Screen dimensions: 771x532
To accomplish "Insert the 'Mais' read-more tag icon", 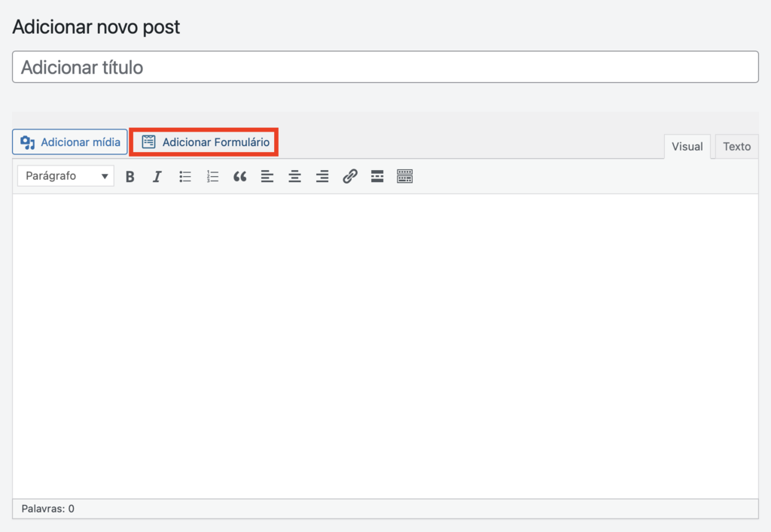I will pyautogui.click(x=376, y=176).
